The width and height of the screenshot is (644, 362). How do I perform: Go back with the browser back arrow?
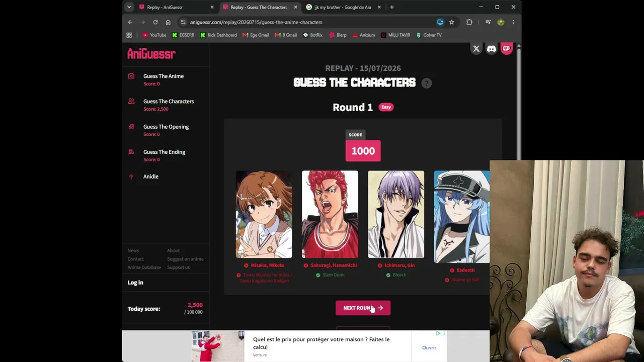coord(130,22)
